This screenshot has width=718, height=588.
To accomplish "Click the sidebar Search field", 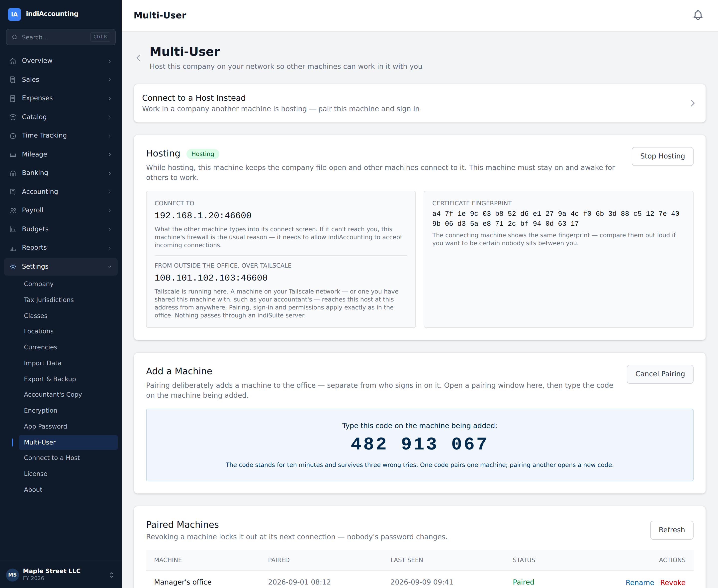I will pyautogui.click(x=61, y=37).
